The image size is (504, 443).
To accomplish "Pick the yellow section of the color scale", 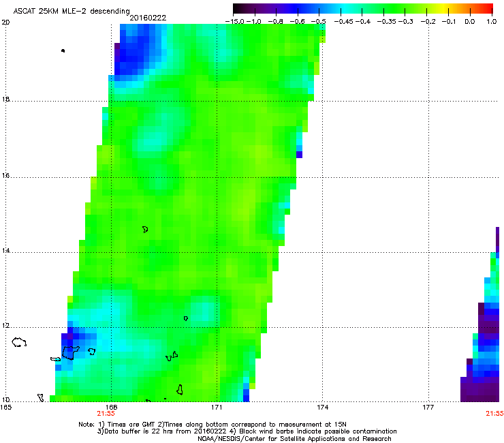I will coord(443,9).
